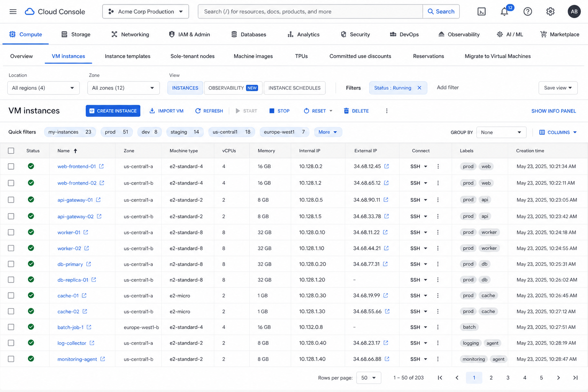The image size is (588, 392).
Task: Select the db-primary row checkbox
Action: (x=11, y=264)
